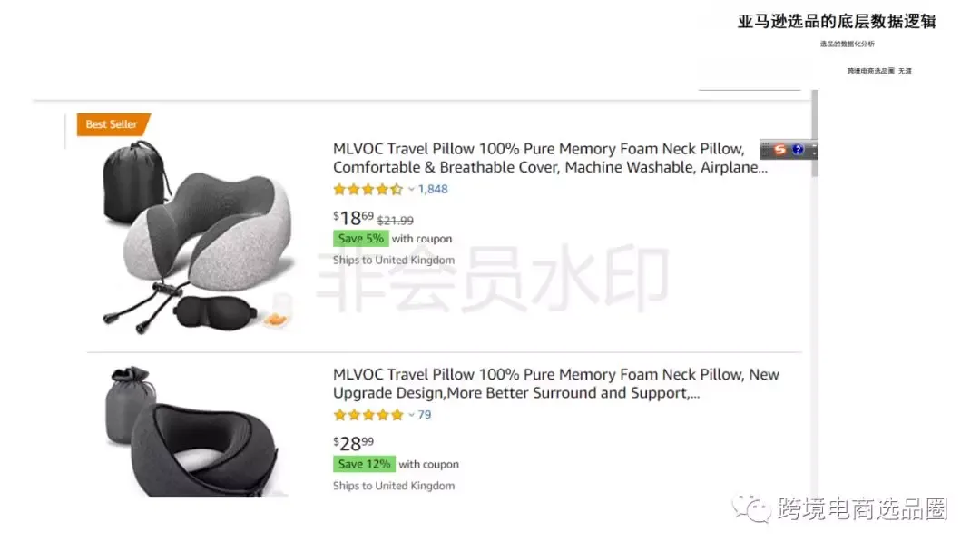Click the orange Best Seller badge

click(113, 124)
